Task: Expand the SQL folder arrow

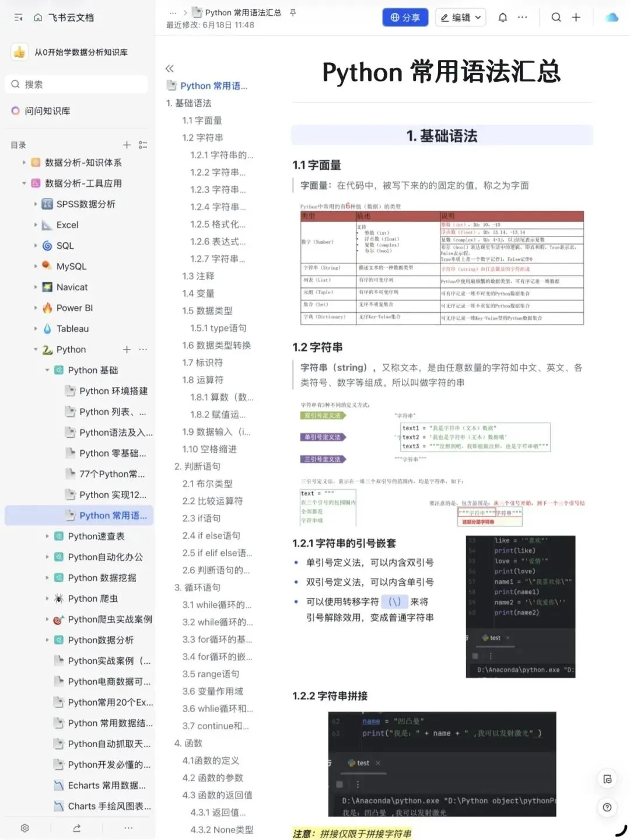Action: tap(36, 246)
